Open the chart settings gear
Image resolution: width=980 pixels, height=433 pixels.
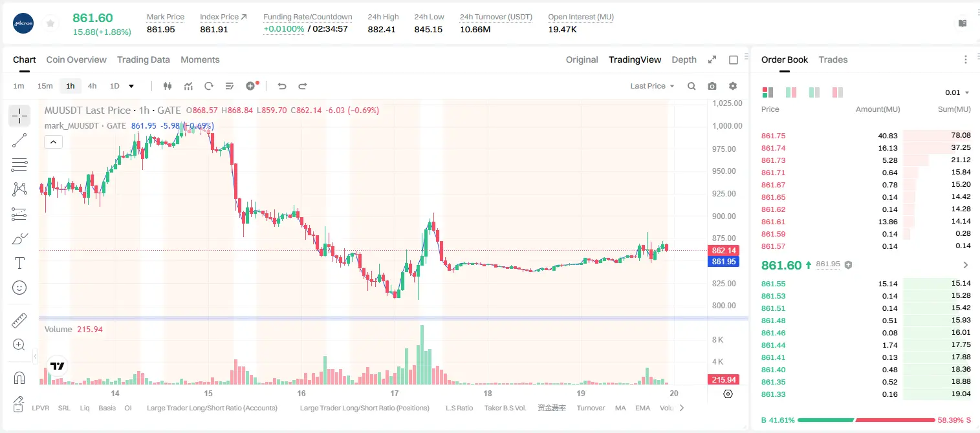tap(733, 86)
